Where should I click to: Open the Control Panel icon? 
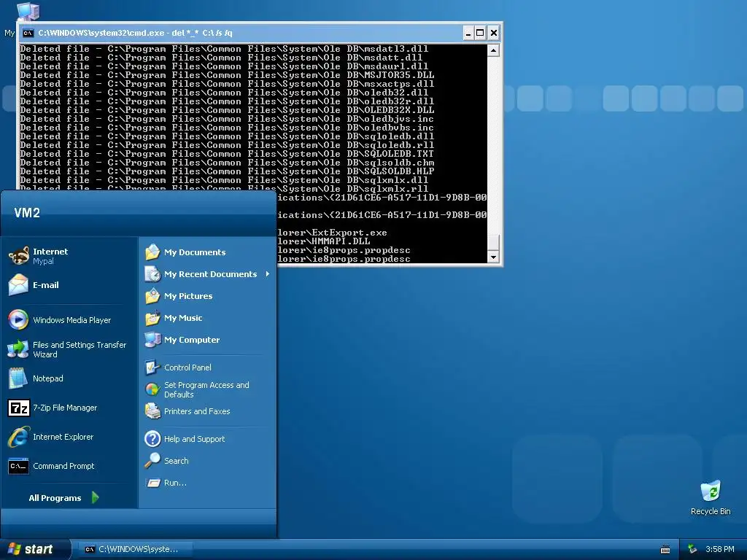152,367
